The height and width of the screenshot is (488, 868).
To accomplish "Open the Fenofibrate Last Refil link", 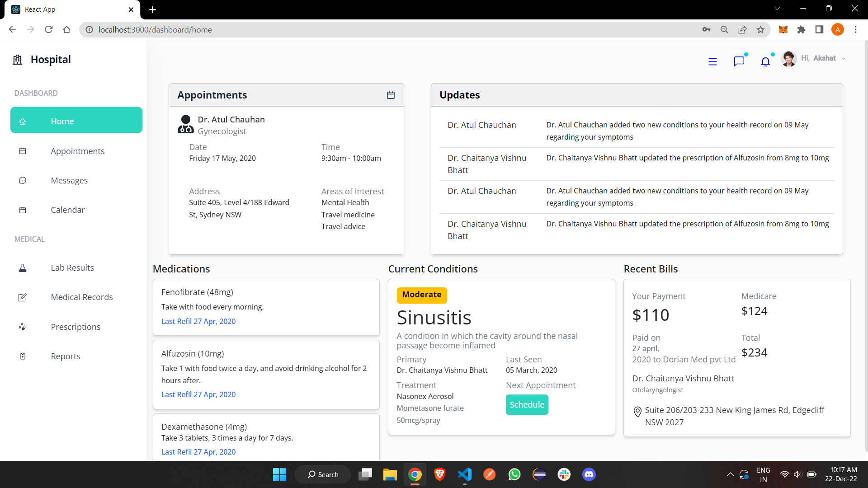I will point(198,321).
